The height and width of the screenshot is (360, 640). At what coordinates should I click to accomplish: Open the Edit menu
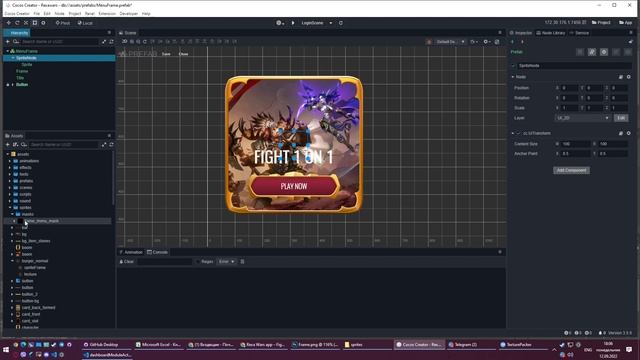(x=47, y=13)
